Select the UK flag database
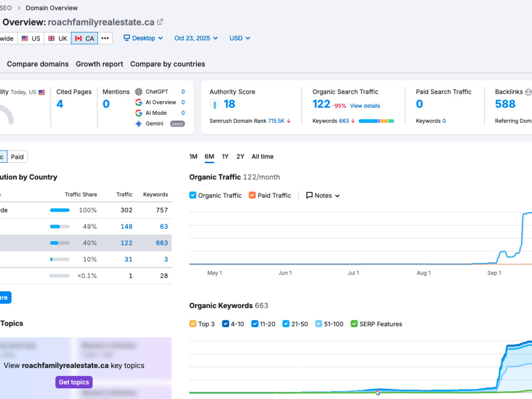Screen dimensions: 532x399 tap(57, 38)
